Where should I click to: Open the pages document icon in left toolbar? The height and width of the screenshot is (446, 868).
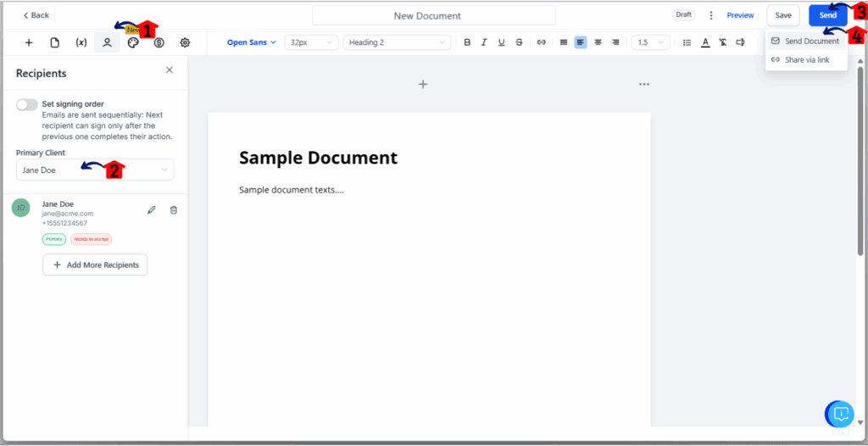coord(55,42)
